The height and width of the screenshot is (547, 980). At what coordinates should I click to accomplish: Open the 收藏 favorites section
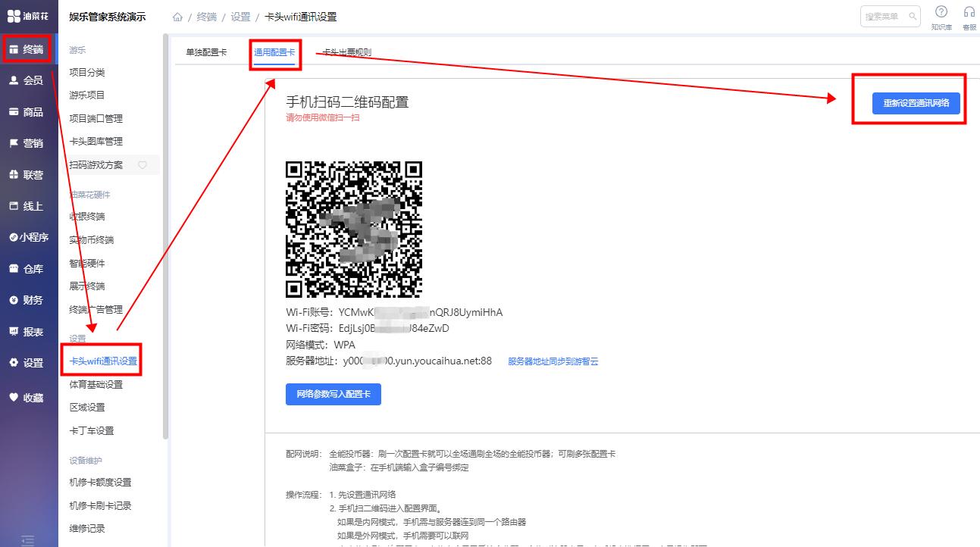point(27,398)
